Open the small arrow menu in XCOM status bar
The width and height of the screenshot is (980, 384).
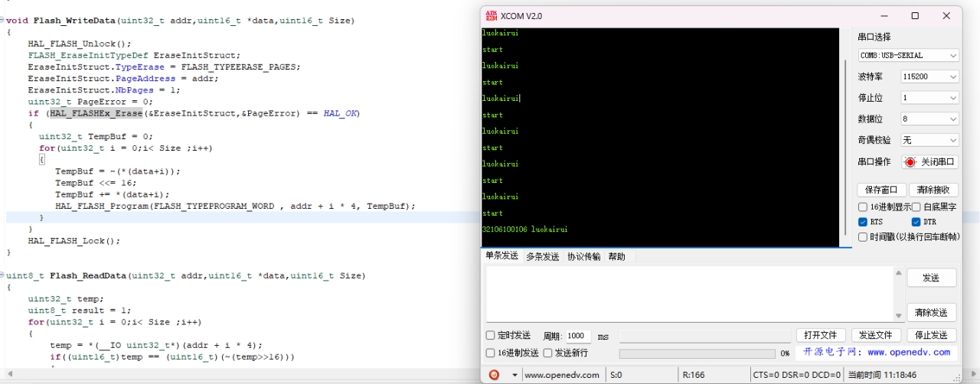514,375
